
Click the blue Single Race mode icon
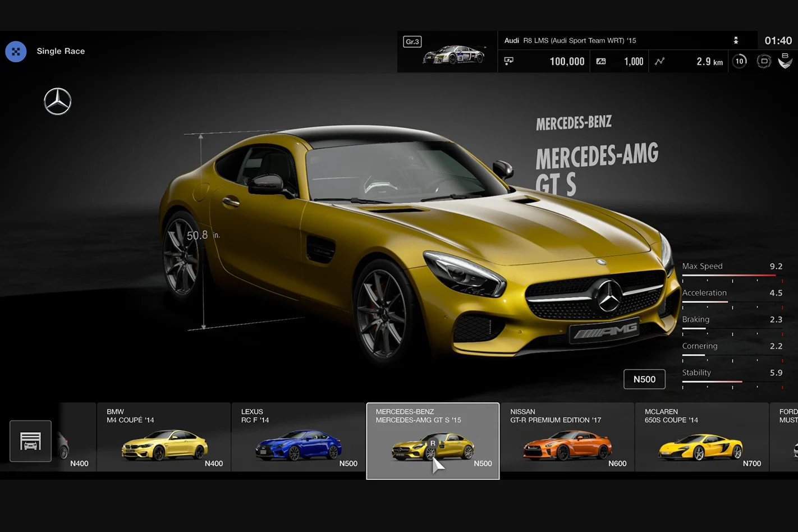coord(16,52)
